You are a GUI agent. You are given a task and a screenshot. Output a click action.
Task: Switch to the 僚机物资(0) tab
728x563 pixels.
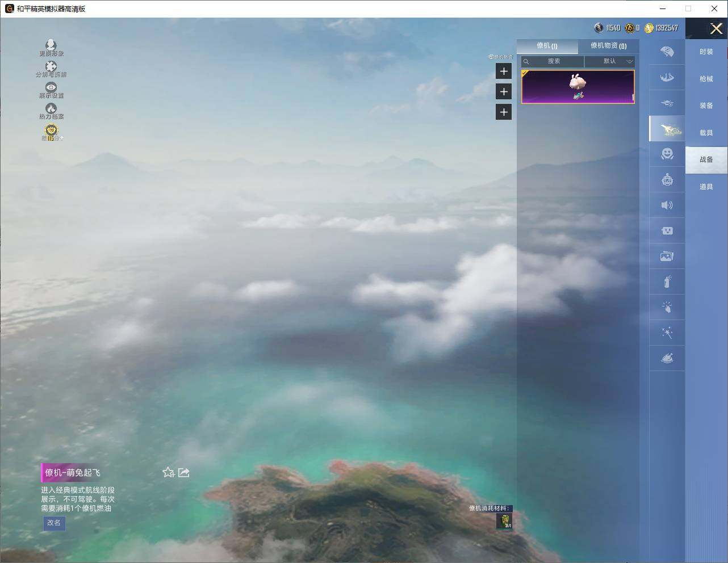point(608,46)
